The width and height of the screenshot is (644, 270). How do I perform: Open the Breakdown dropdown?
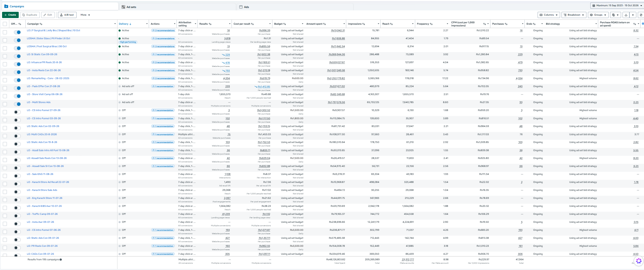(x=574, y=15)
